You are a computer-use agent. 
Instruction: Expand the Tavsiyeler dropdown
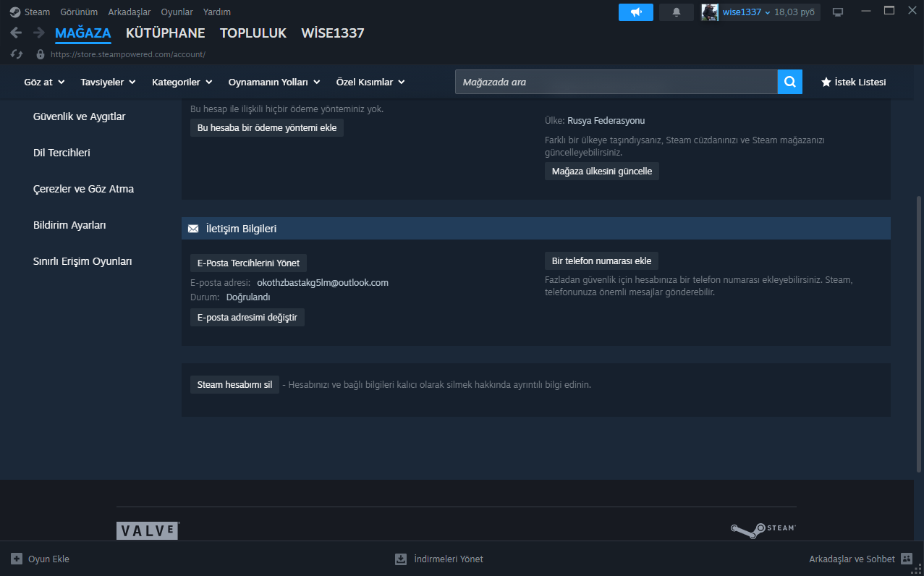tap(109, 82)
